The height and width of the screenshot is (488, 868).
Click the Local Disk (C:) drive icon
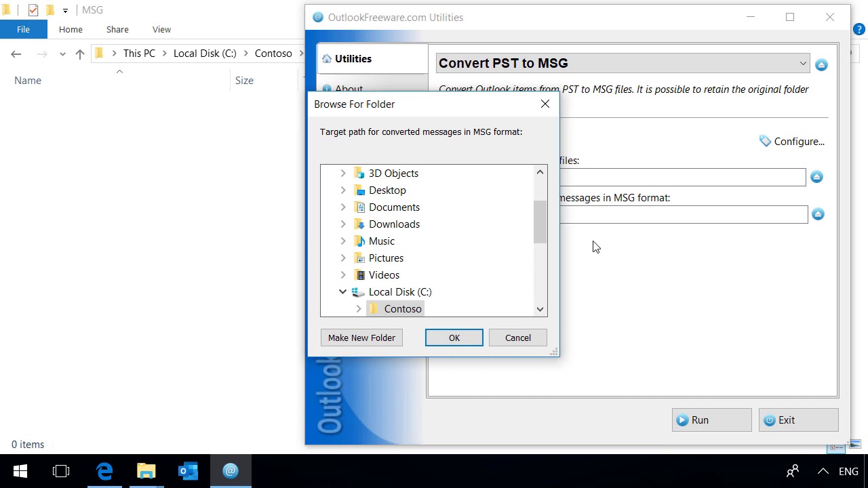[x=359, y=292]
